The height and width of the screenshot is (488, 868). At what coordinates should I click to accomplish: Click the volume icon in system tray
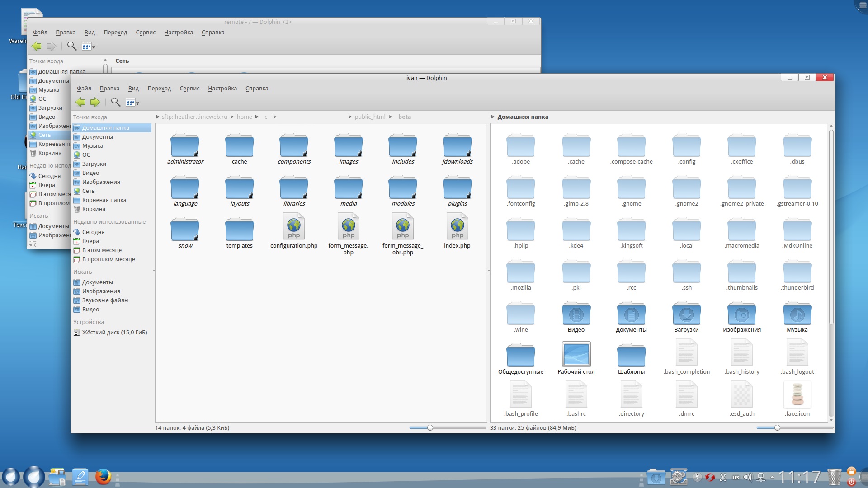click(748, 477)
